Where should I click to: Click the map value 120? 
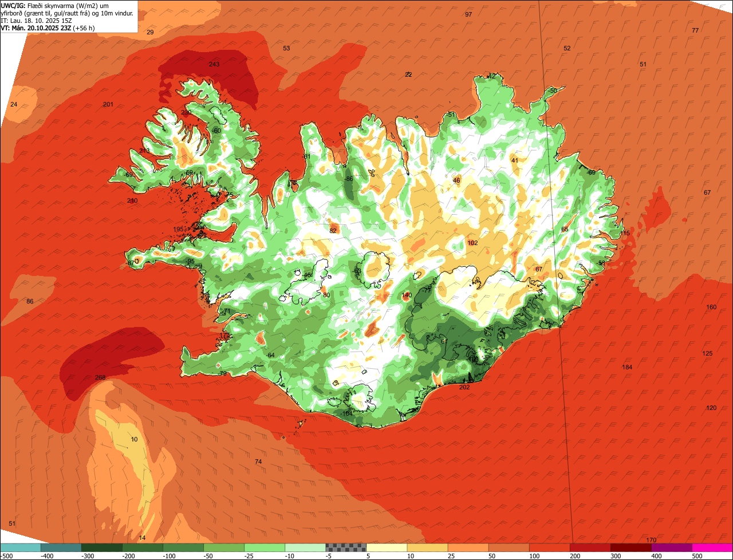[x=711, y=408]
